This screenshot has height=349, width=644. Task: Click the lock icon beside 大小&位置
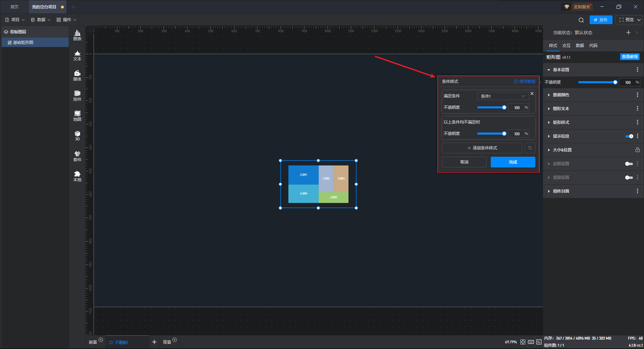[x=637, y=150]
